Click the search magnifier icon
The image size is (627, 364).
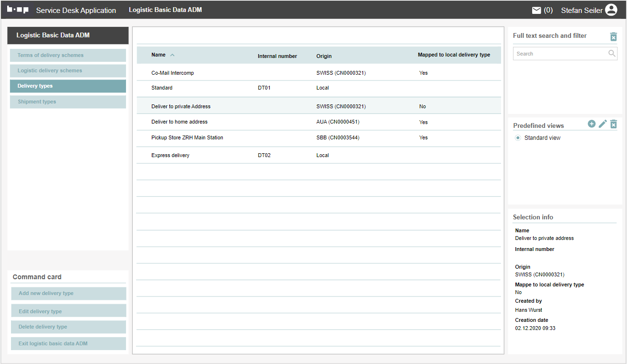point(612,54)
